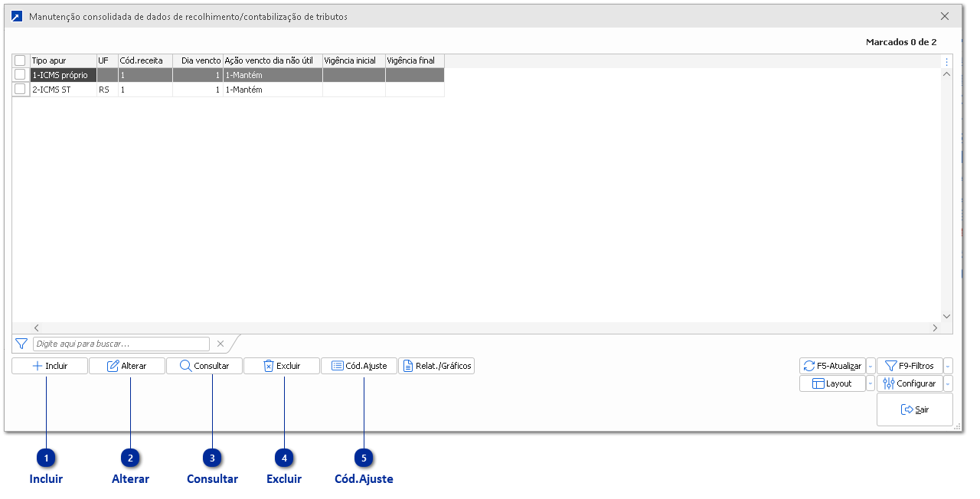Refresh the grid with F5-Atualizar
The image size is (980, 499).
(832, 366)
